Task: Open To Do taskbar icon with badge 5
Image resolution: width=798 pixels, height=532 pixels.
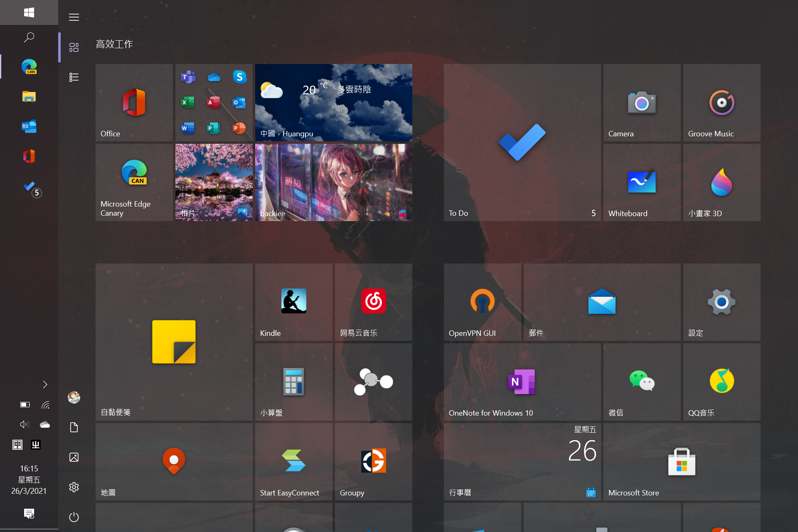Action: point(32,189)
